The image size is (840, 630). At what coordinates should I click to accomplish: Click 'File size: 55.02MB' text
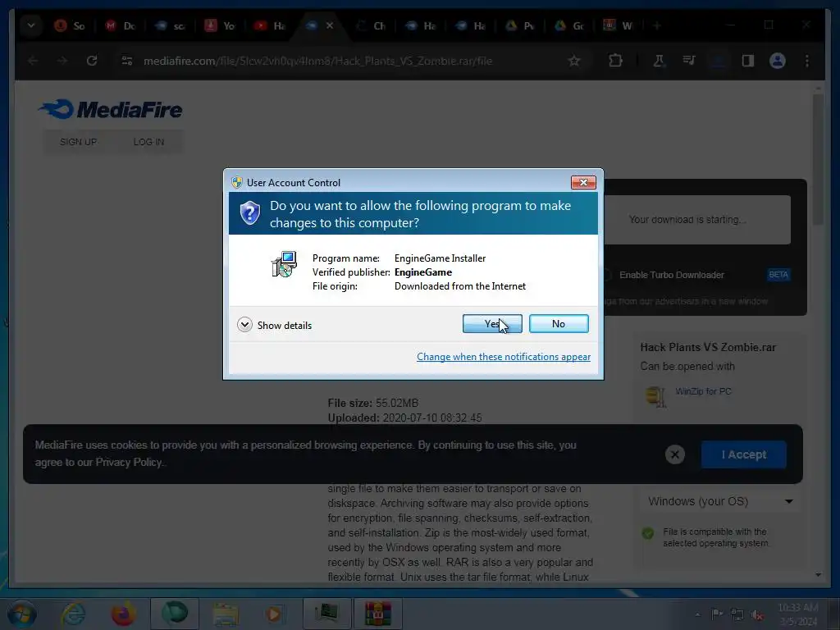click(x=373, y=403)
